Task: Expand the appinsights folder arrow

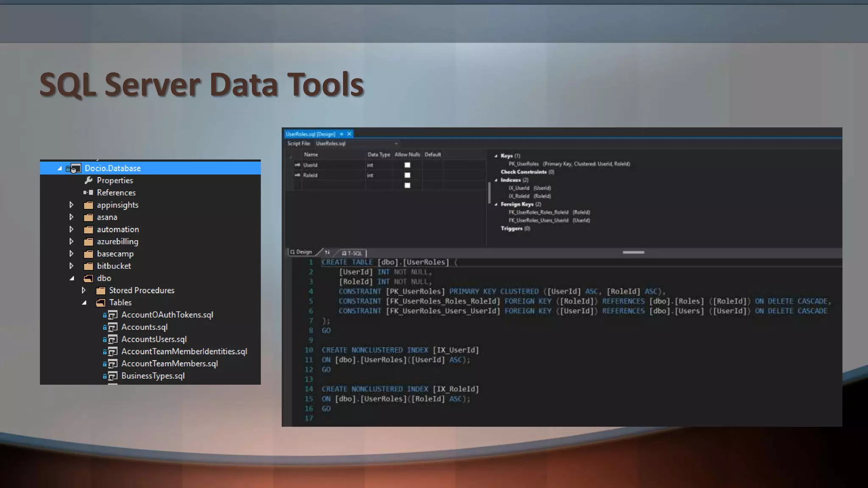Action: click(x=71, y=205)
